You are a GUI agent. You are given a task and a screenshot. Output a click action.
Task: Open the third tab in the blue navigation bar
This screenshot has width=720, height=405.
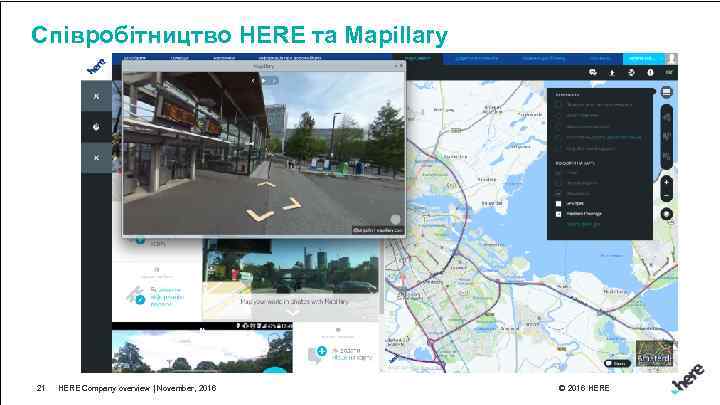pyautogui.click(x=224, y=58)
